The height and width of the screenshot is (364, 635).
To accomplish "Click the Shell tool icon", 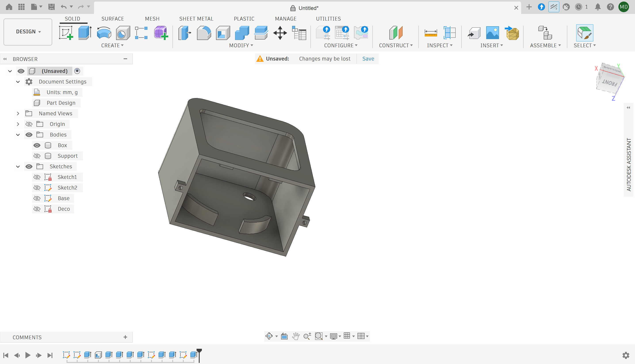I will (x=223, y=33).
